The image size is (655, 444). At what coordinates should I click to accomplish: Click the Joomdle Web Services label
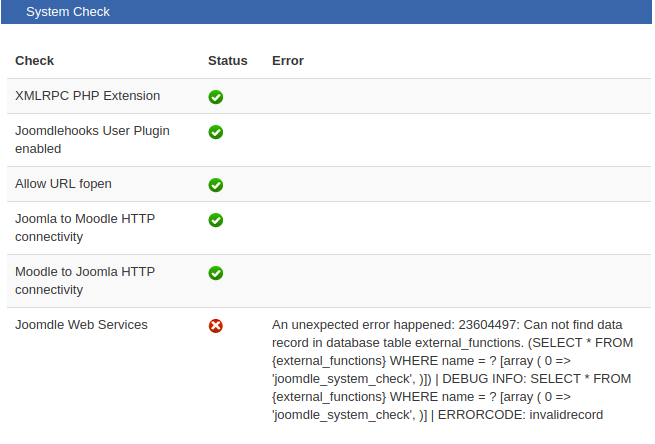[x=81, y=325]
